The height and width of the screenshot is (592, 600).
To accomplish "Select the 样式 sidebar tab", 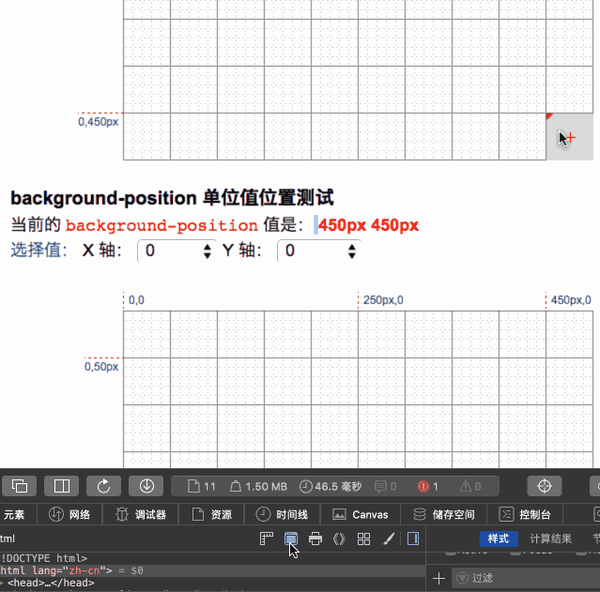I will pos(498,539).
